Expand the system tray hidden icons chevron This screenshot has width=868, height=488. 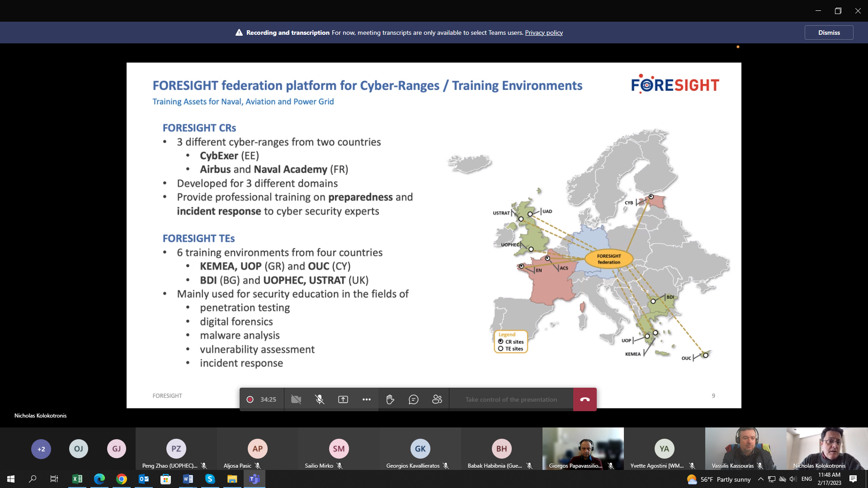[x=760, y=479]
